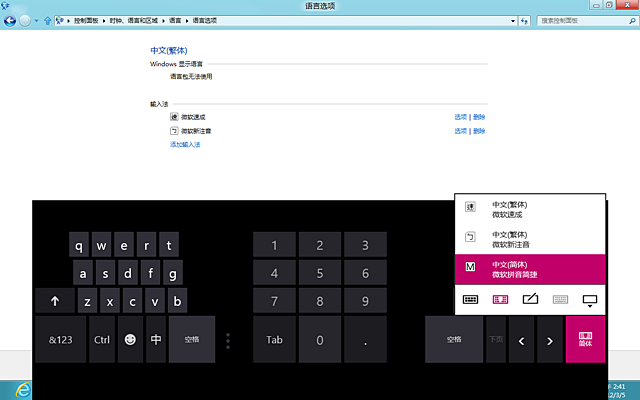Click the greyed-out full keyboard layout icon
This screenshot has height=400, width=640.
click(x=560, y=300)
